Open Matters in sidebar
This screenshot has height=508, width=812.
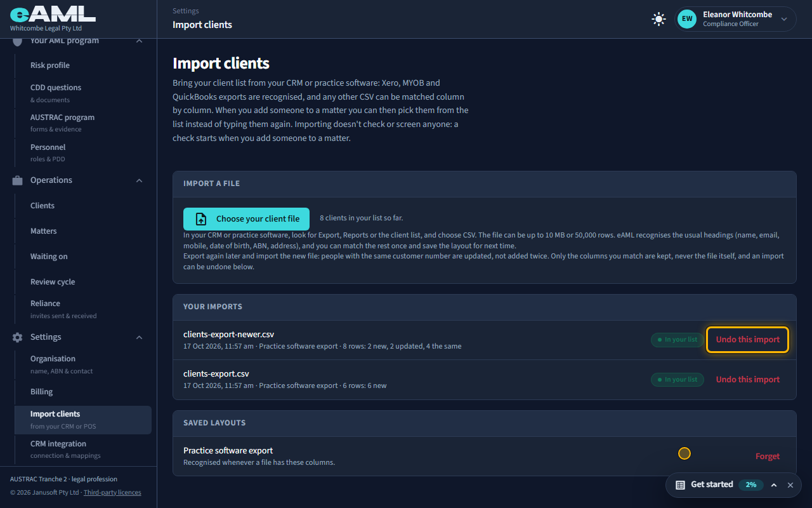tap(83, 231)
